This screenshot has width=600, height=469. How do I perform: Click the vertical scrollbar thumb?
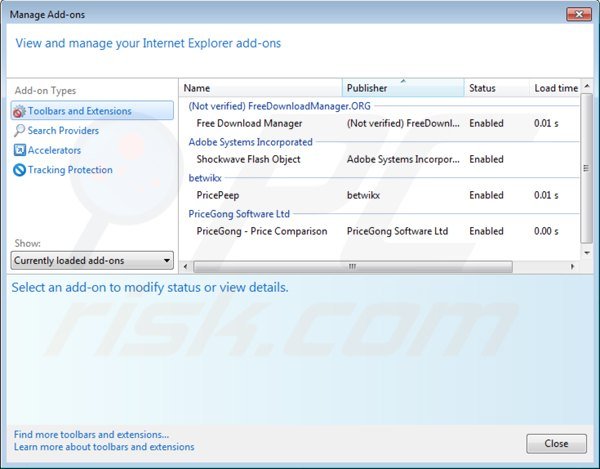[x=586, y=168]
